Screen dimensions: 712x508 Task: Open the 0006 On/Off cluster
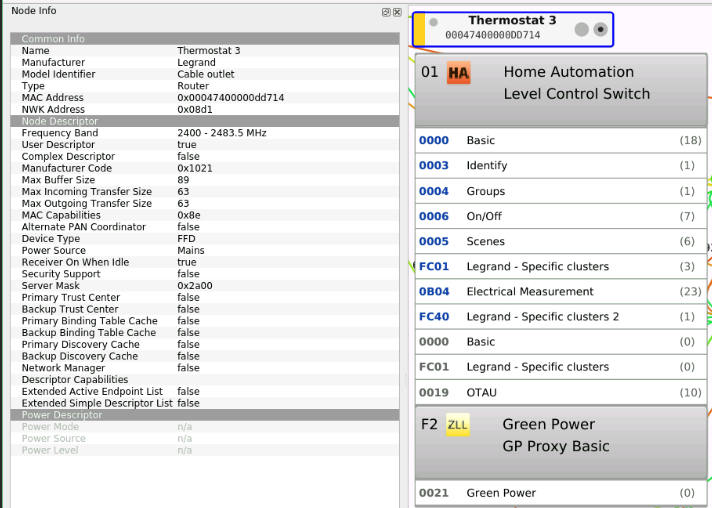pos(561,216)
